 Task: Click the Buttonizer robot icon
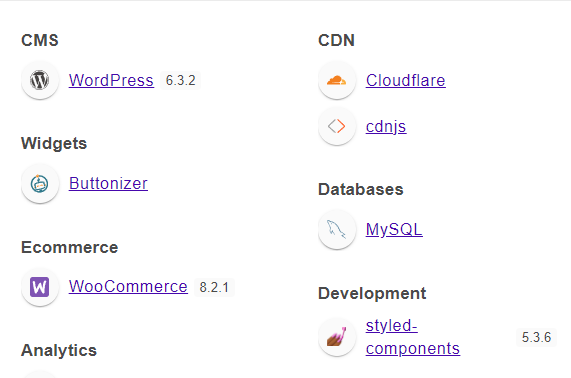pyautogui.click(x=40, y=183)
